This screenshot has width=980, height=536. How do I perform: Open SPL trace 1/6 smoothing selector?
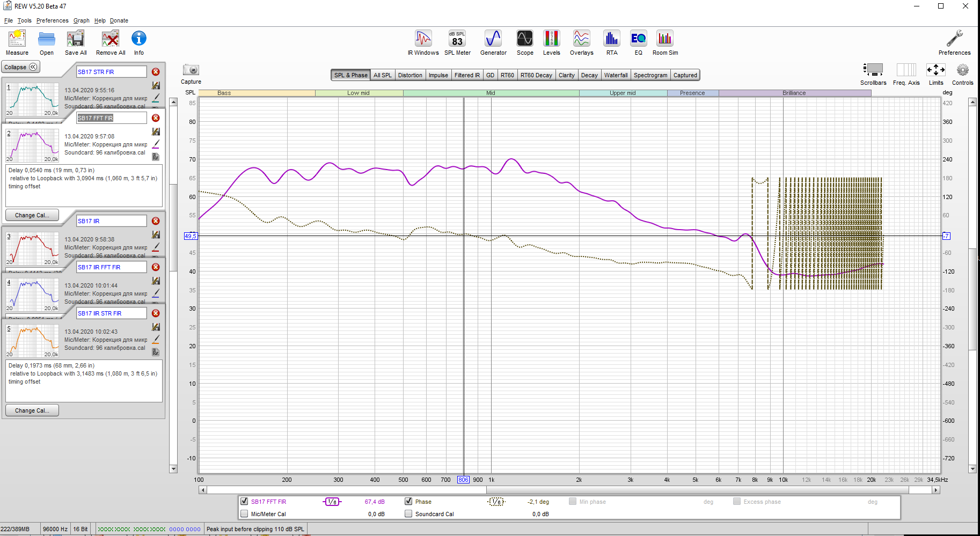coord(332,502)
